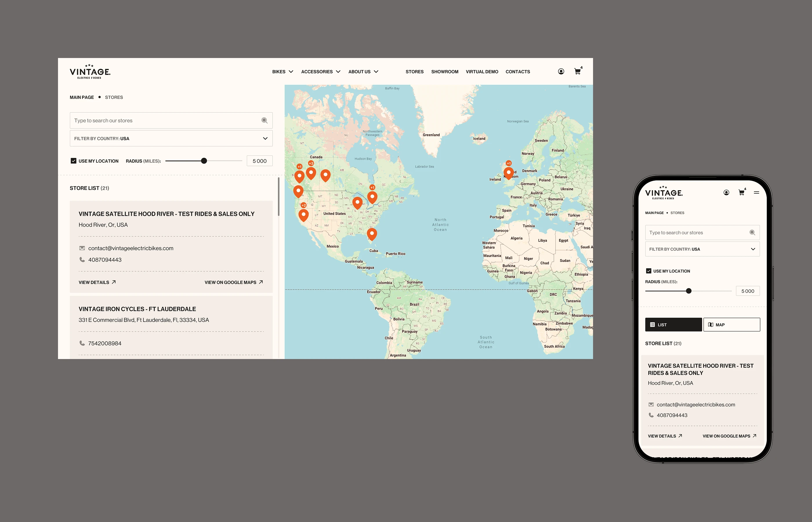The image size is (812, 522).
Task: Click the United Kingdom map pin
Action: click(x=508, y=173)
